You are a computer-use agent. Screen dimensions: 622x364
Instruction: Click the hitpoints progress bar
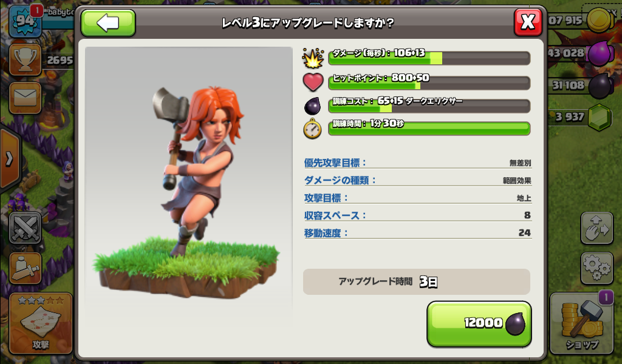429,83
